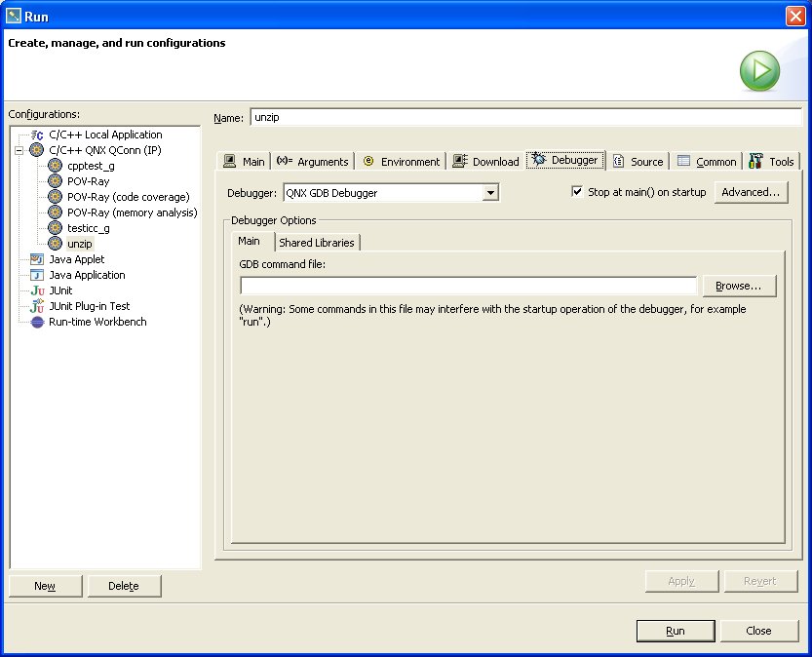Select the Java Applet configuration icon
812x657 pixels.
(x=36, y=259)
